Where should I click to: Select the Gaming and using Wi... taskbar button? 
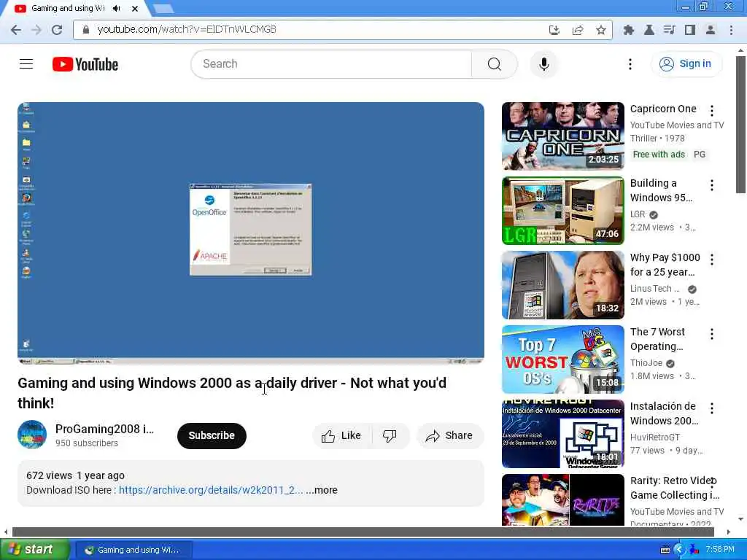(x=133, y=550)
